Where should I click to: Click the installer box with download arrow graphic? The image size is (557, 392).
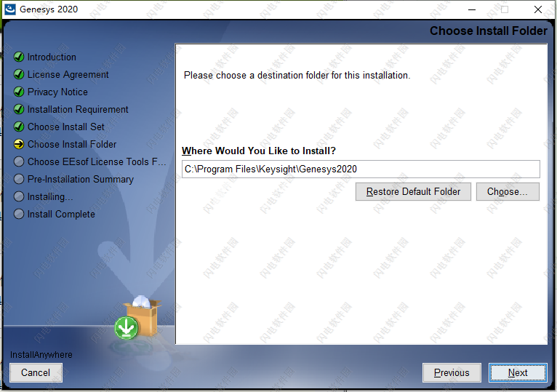(138, 317)
